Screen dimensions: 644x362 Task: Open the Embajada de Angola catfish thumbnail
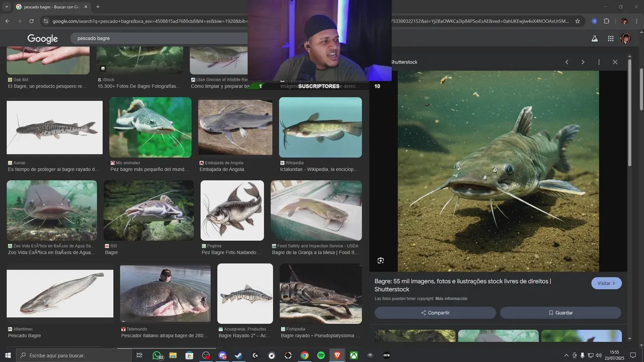pos(235,127)
